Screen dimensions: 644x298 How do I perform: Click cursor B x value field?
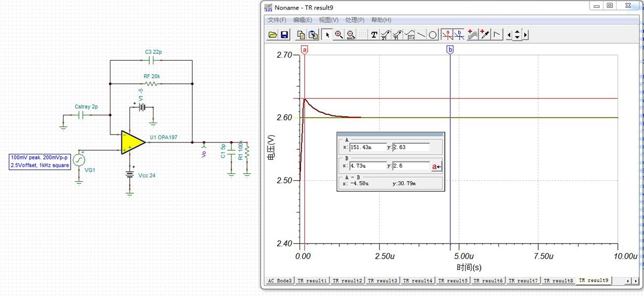(368, 165)
